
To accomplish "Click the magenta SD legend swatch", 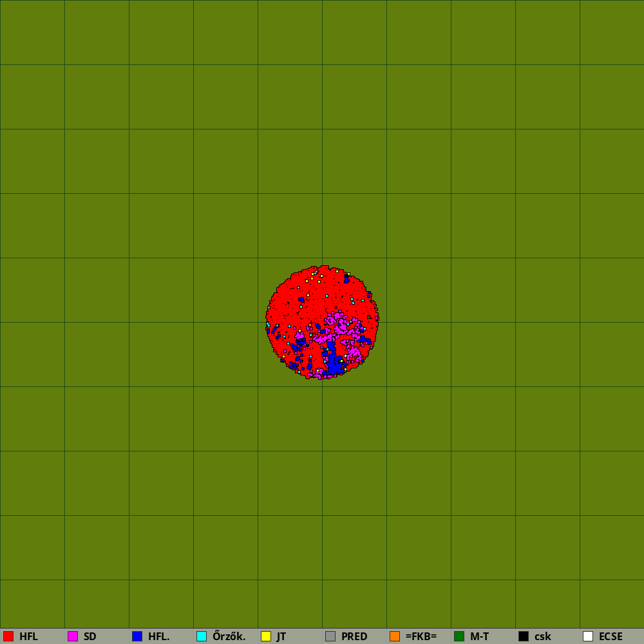I will [73, 636].
